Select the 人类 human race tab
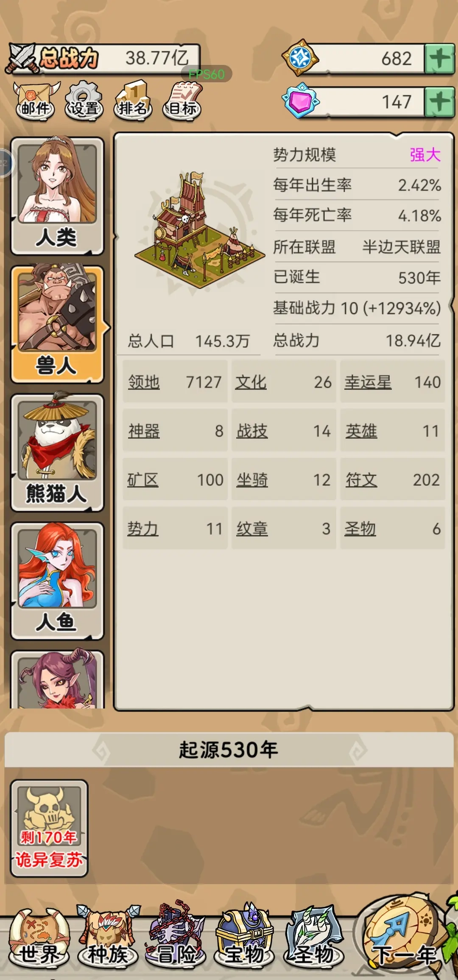458x980 pixels. (x=57, y=196)
